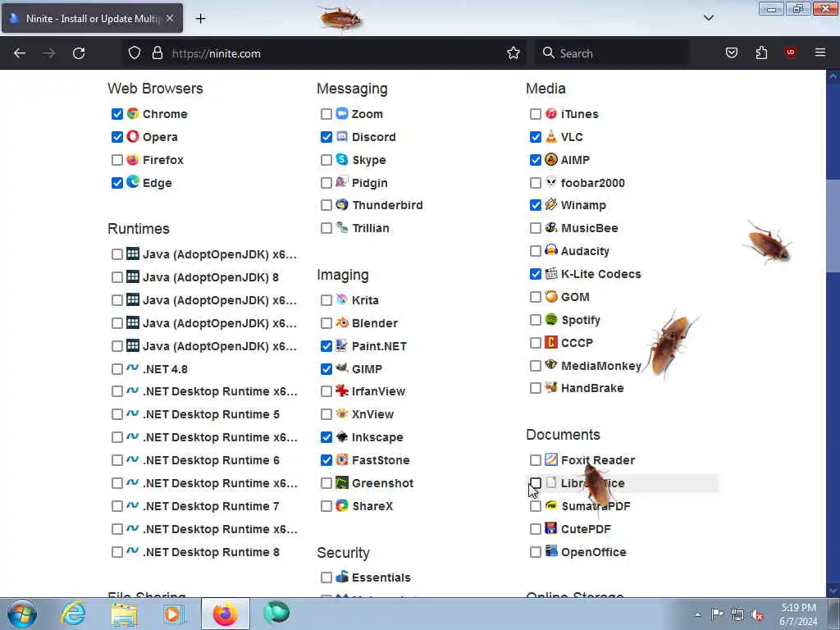Click the Skype app icon
The width and height of the screenshot is (840, 630).
[342, 160]
